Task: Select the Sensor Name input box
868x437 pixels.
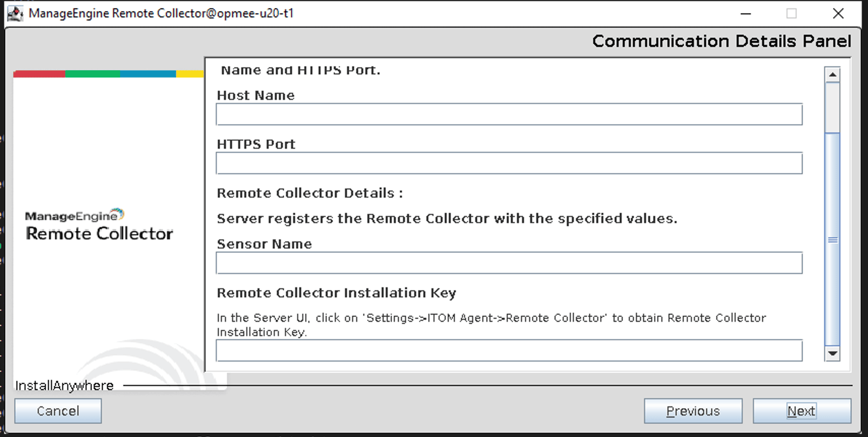Action: pyautogui.click(x=509, y=263)
